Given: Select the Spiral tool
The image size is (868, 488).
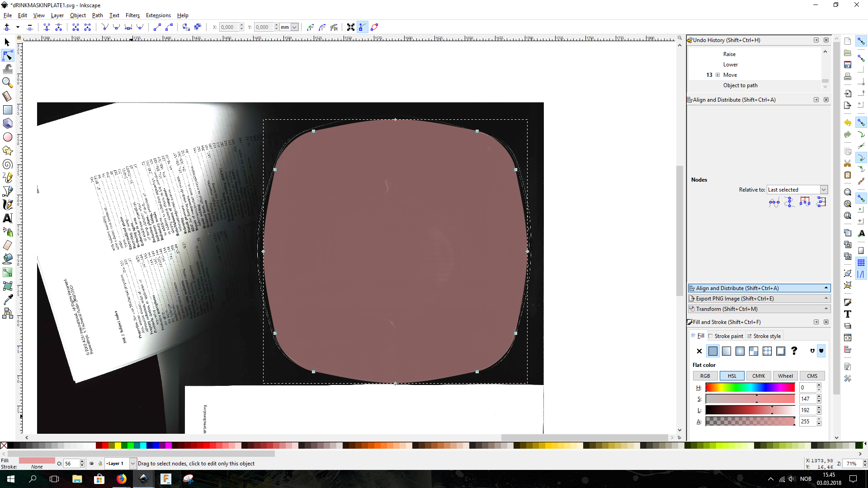Looking at the screenshot, I should tap(7, 164).
